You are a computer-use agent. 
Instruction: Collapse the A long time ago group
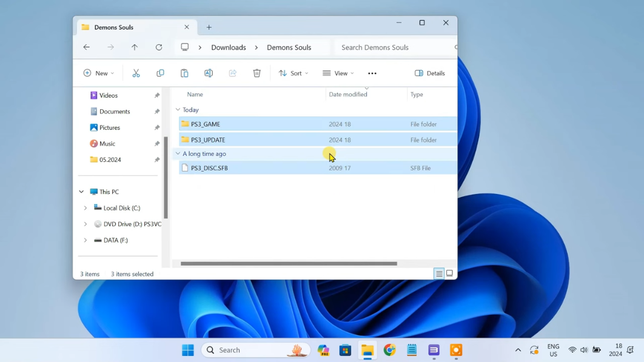click(178, 153)
